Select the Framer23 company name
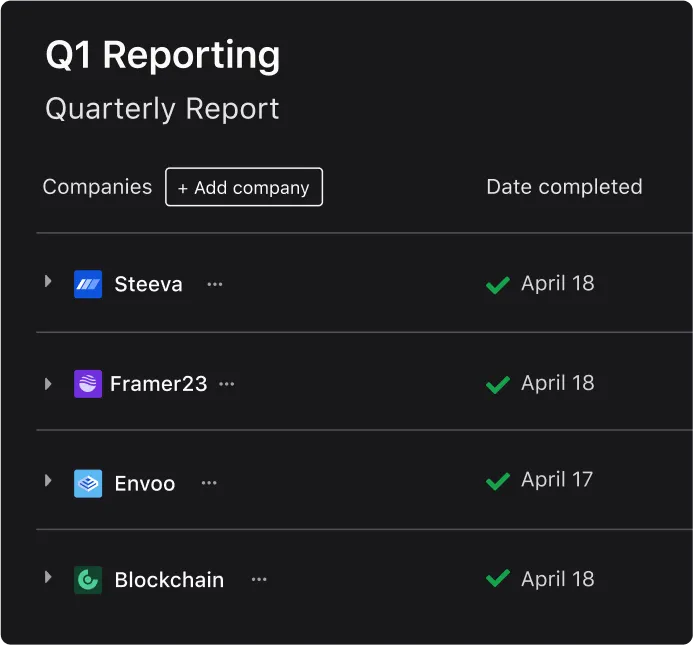 click(x=159, y=384)
